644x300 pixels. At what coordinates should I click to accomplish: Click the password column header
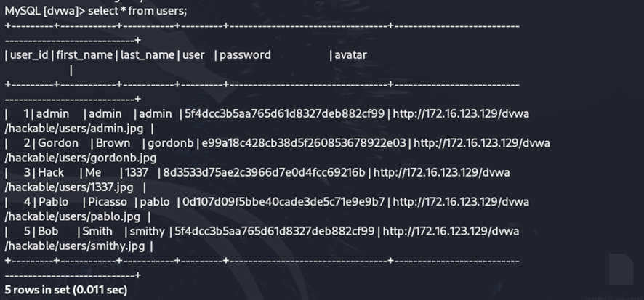click(x=245, y=55)
